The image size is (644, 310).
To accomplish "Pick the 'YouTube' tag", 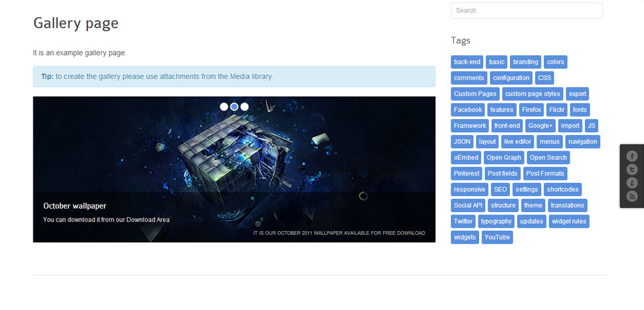I will 497,237.
